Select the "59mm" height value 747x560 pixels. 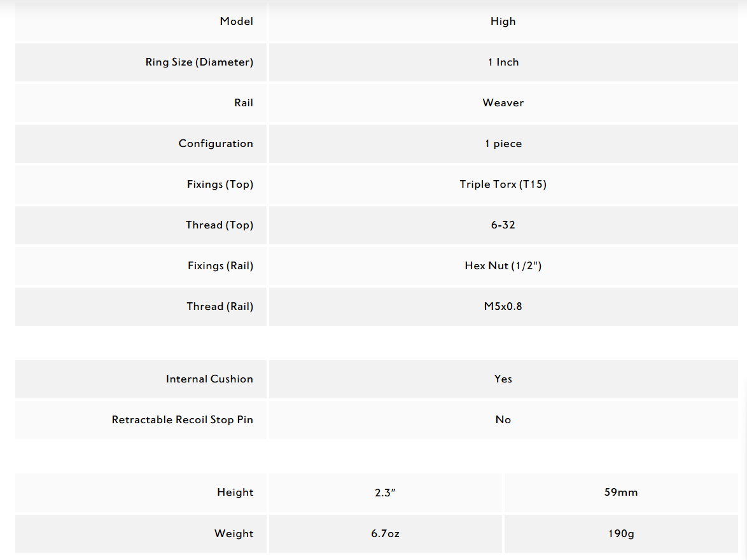tap(620, 493)
